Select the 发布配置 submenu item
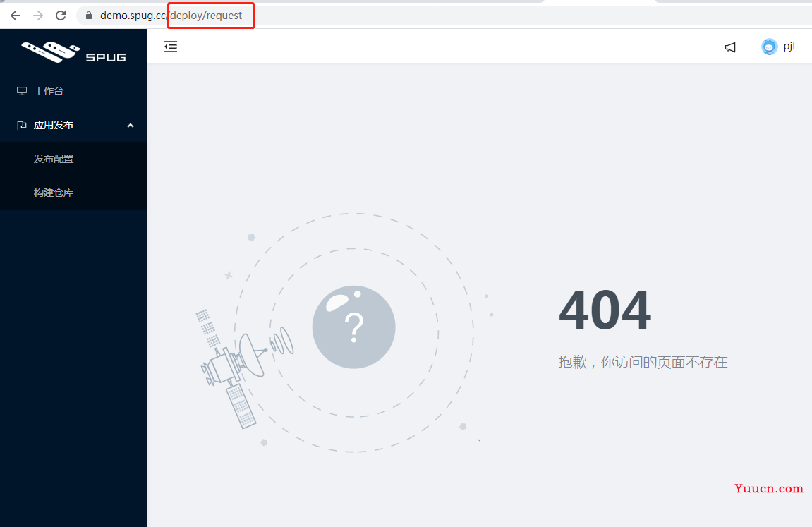The width and height of the screenshot is (812, 527). tap(73, 159)
